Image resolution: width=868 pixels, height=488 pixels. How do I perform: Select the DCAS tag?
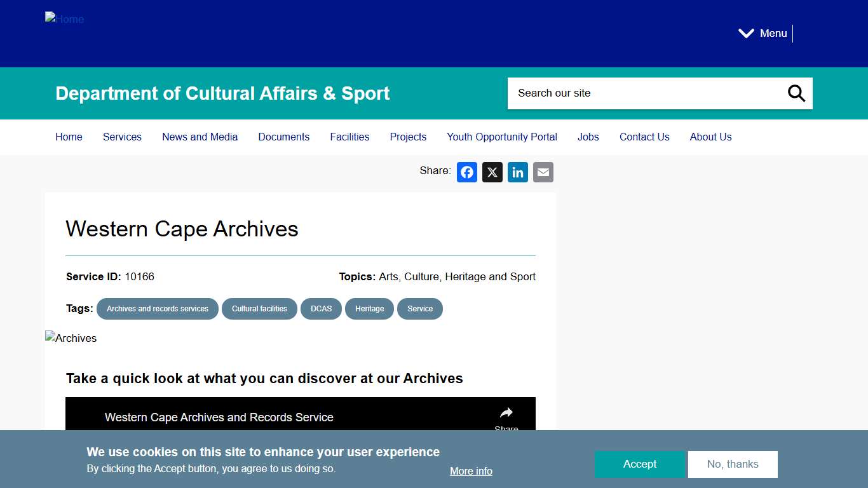(x=321, y=309)
